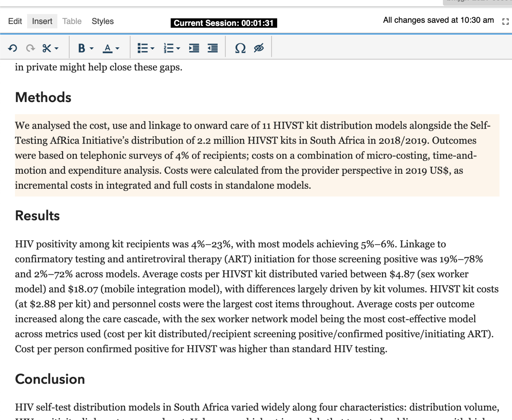Image resolution: width=512 pixels, height=420 pixels.
Task: Click the fullscreen expand icon
Action: click(506, 21)
